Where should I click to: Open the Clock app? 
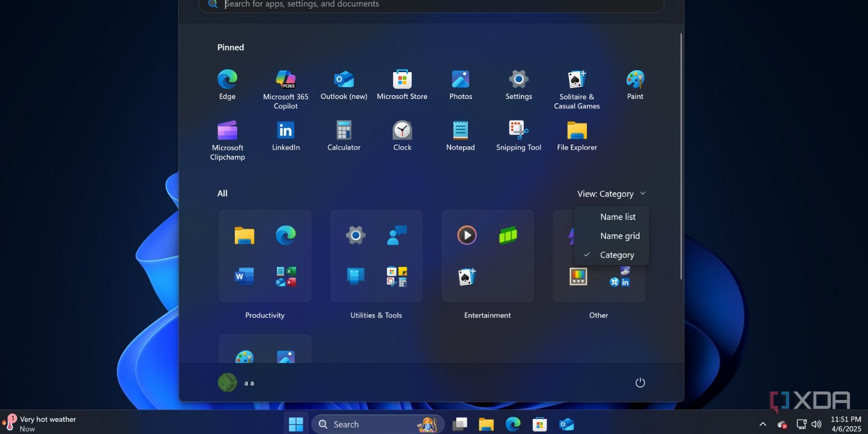(x=402, y=136)
